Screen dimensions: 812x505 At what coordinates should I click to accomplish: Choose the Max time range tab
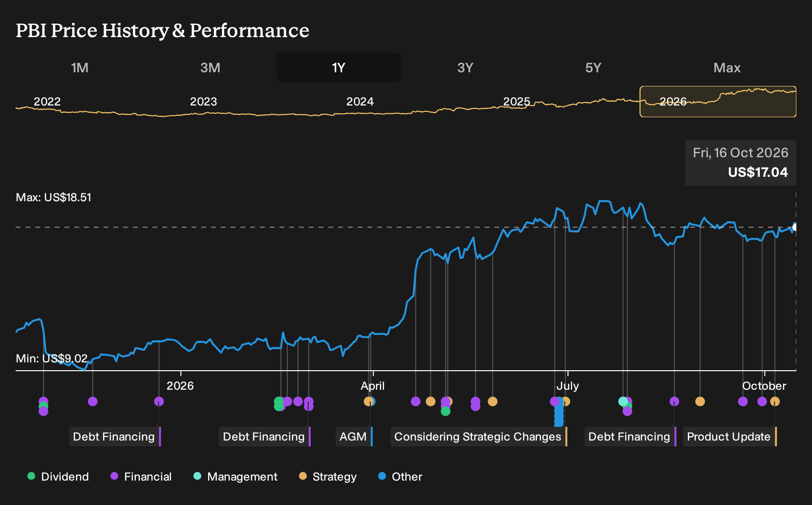click(727, 67)
